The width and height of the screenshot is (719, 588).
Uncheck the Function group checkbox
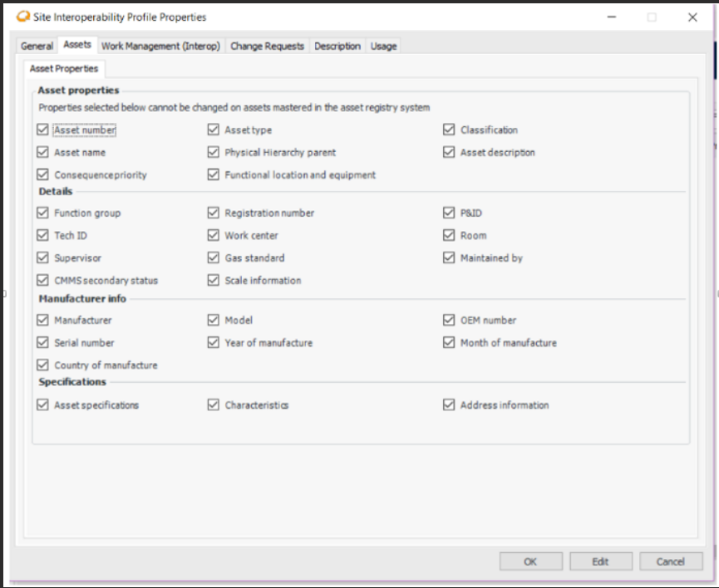pos(42,213)
